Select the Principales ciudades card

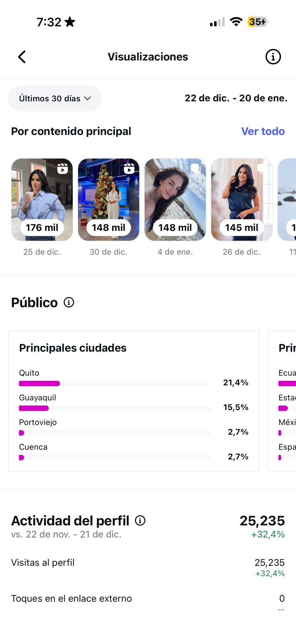[x=134, y=349]
